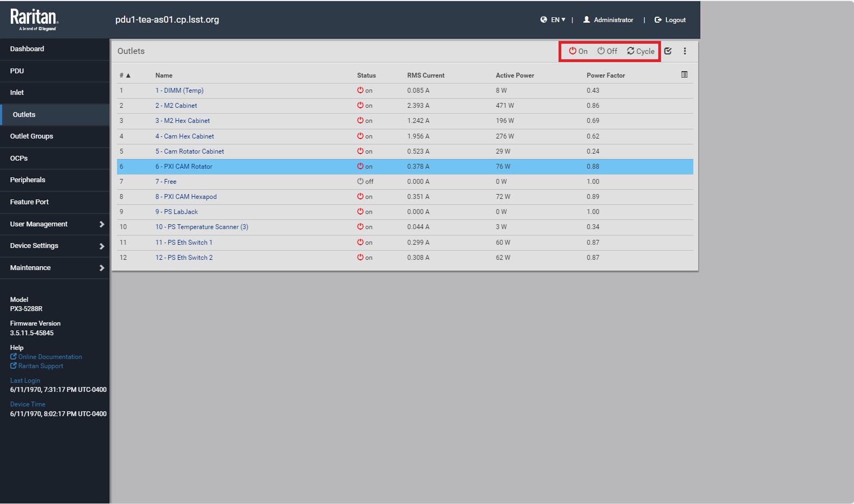Click the Cycle outlet power button
The width and height of the screenshot is (854, 504).
click(640, 51)
